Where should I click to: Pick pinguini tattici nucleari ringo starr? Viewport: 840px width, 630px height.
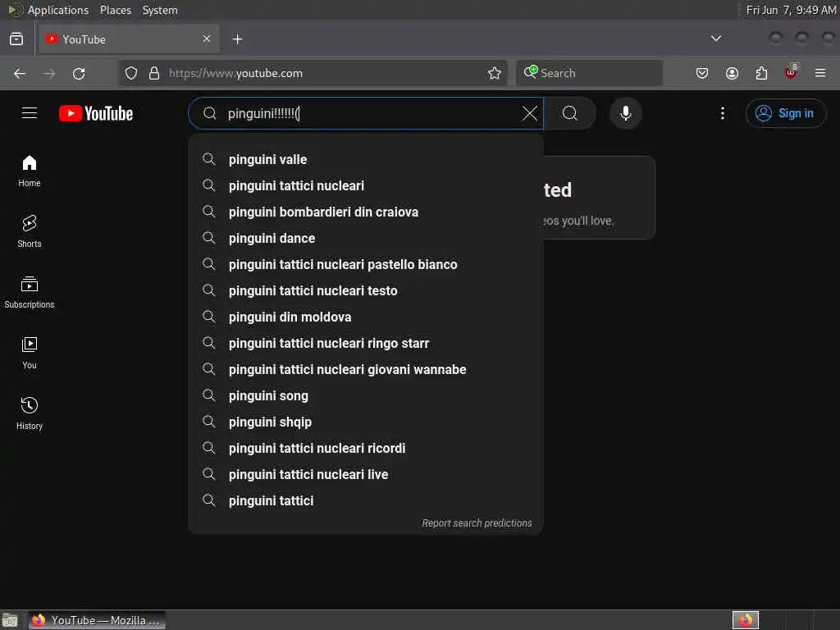coord(366,344)
